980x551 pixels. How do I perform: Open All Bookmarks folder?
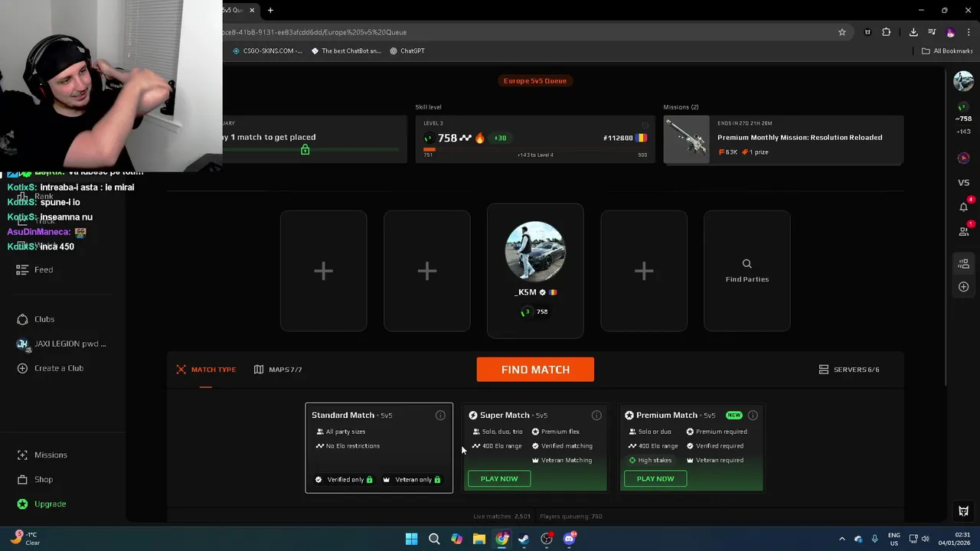coord(947,51)
